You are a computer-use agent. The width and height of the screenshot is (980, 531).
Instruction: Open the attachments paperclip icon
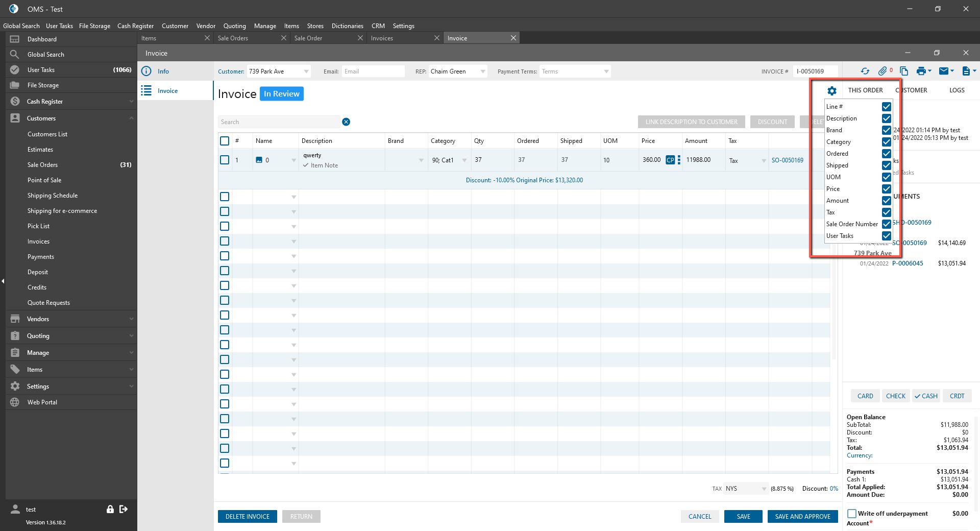click(x=883, y=71)
